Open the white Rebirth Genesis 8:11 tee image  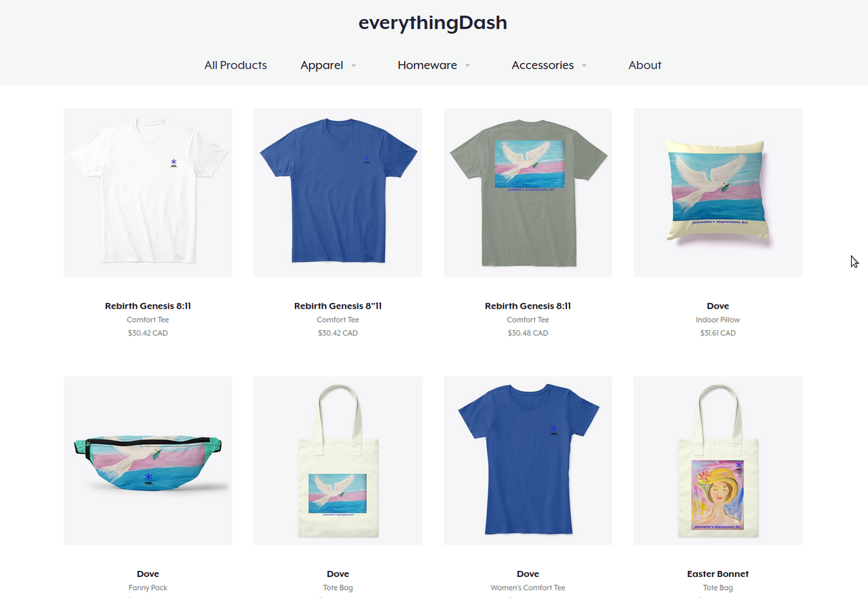click(148, 193)
